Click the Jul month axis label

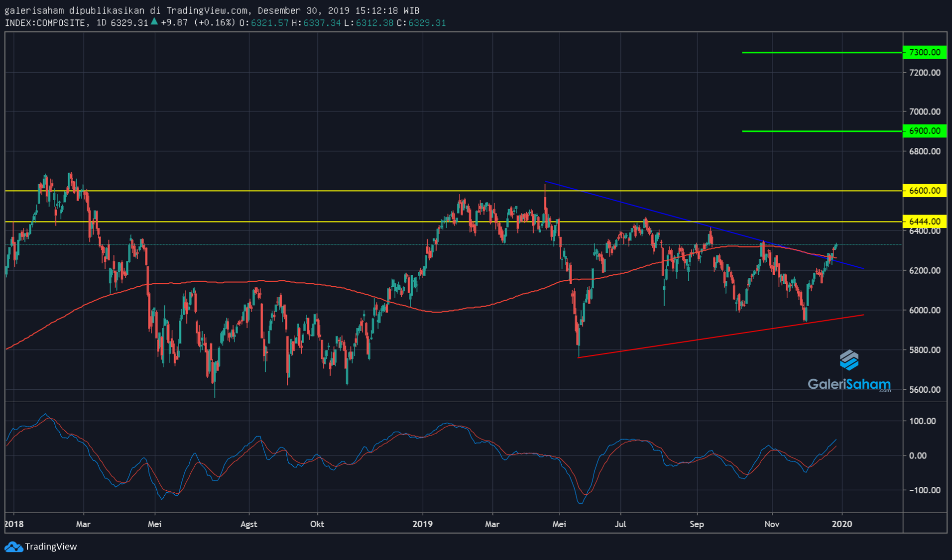pos(620,524)
